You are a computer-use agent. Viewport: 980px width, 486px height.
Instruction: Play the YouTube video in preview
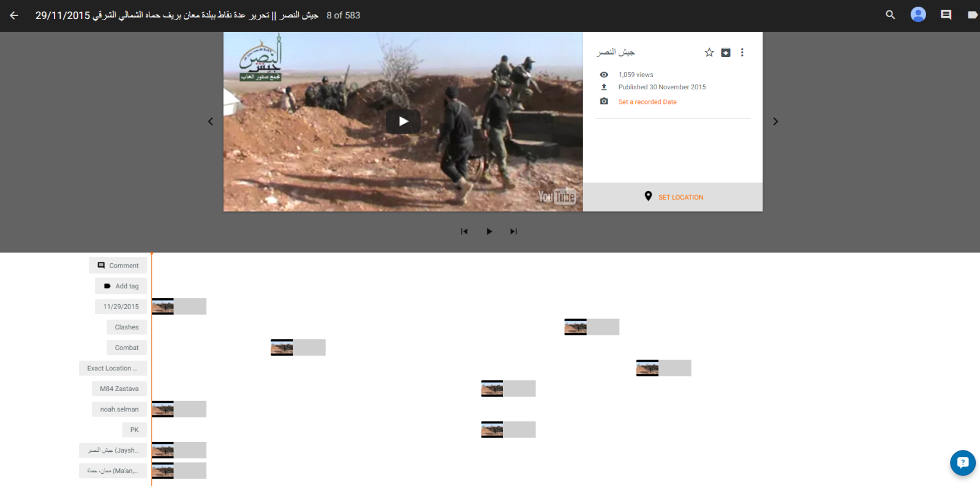[403, 121]
